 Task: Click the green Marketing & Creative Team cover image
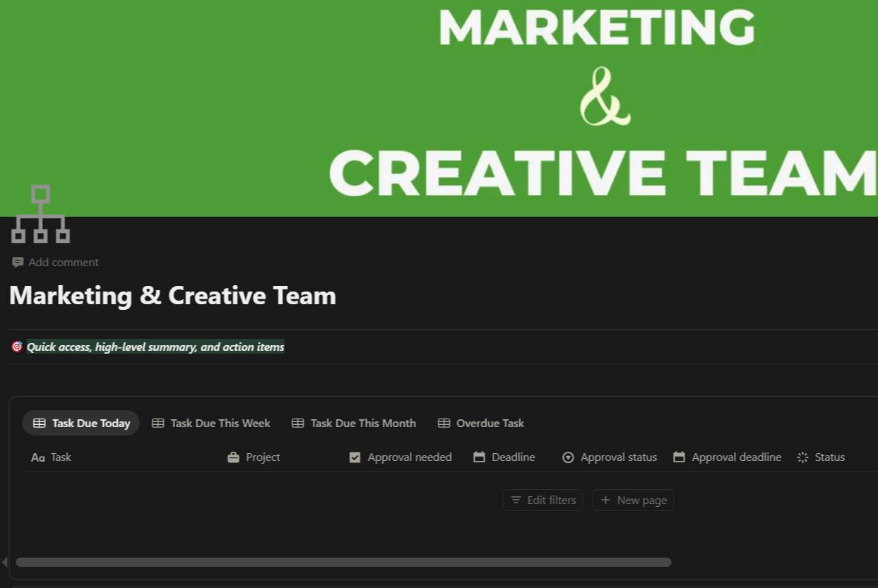click(x=439, y=108)
